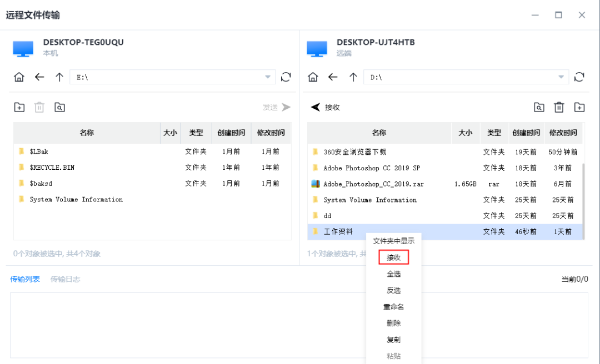Go to home in the remote pane

pos(313,77)
